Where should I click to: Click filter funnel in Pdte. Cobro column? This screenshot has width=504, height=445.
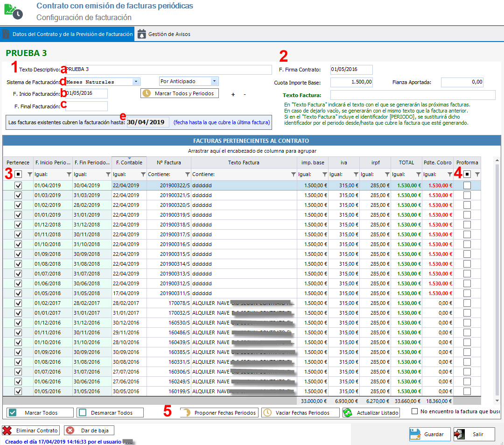[x=450, y=174]
